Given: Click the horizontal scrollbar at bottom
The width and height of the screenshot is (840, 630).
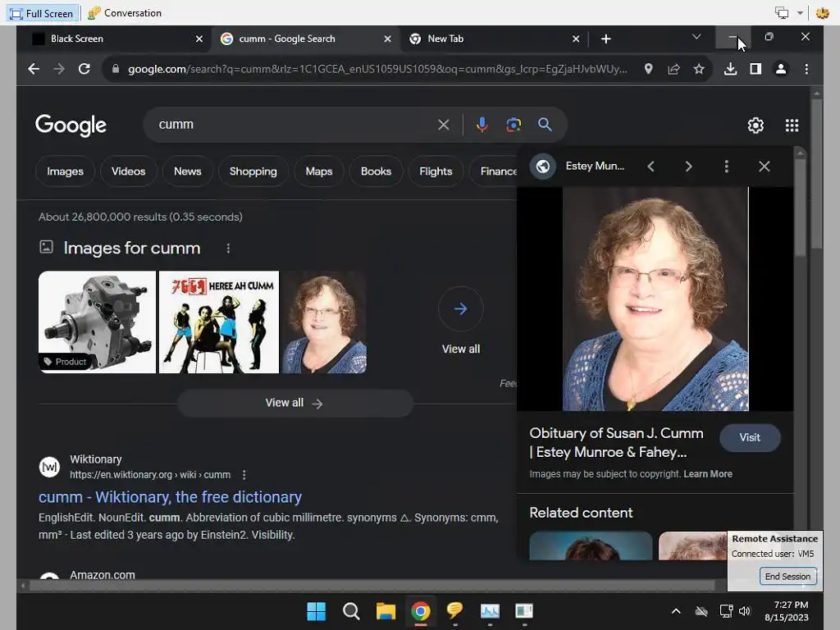Looking at the screenshot, I should 372,586.
